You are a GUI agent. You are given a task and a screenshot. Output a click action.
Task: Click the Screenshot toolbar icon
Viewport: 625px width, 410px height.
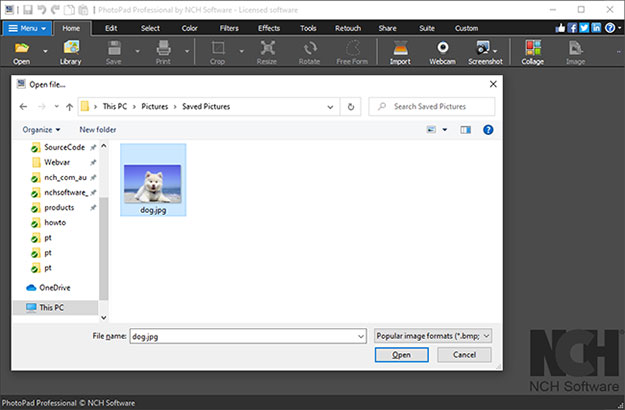click(x=485, y=52)
